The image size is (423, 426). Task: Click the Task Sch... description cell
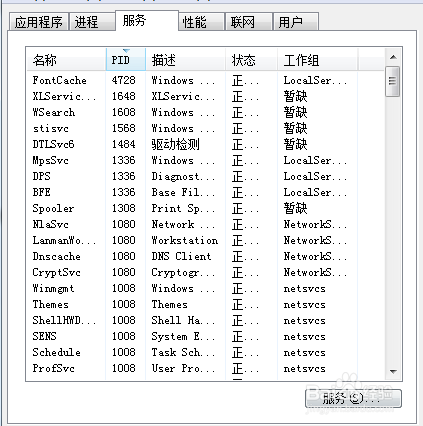183,352
